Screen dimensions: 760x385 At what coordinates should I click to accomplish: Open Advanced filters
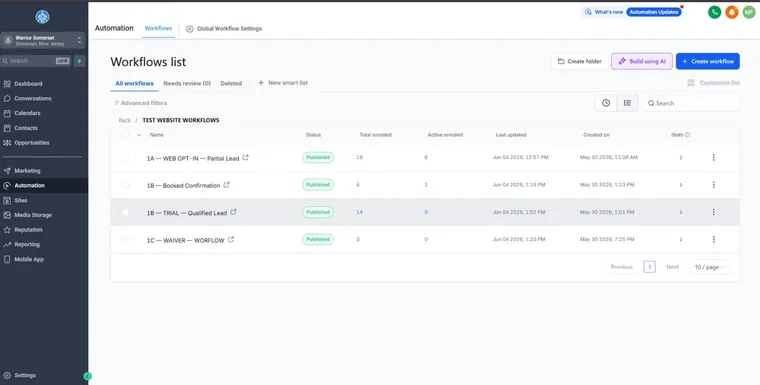click(x=141, y=103)
